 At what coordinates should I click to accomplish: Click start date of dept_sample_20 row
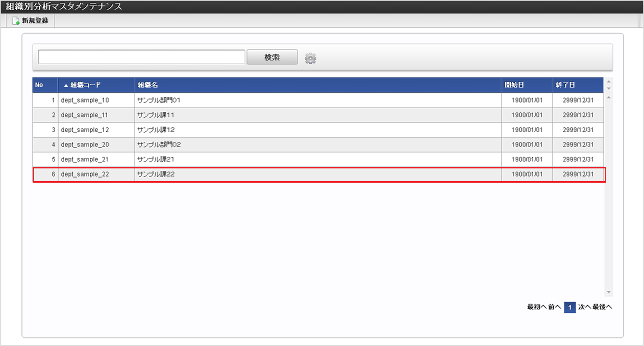527,144
